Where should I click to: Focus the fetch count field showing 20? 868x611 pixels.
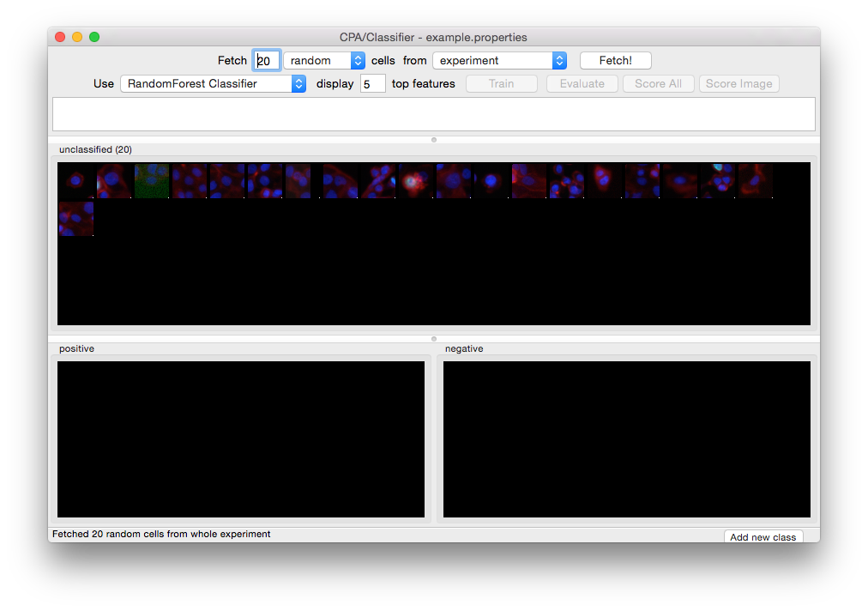pyautogui.click(x=267, y=61)
